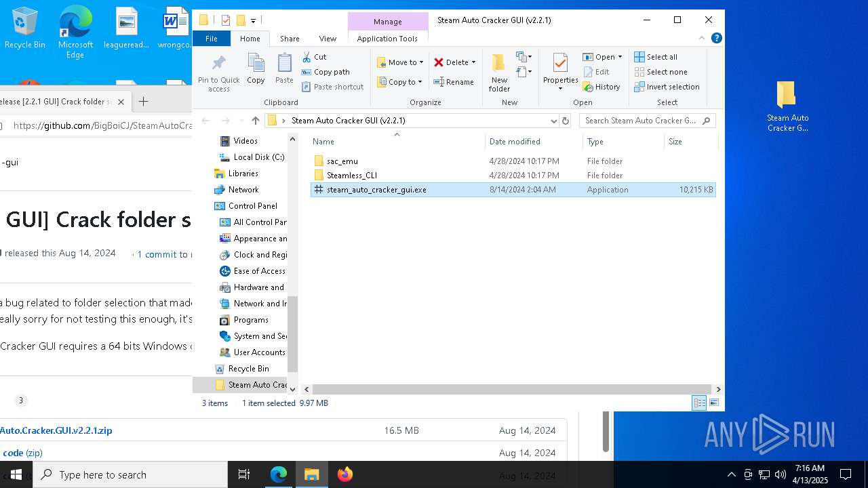Click Select all in ribbon
The width and height of the screenshot is (868, 488).
[x=656, y=57]
